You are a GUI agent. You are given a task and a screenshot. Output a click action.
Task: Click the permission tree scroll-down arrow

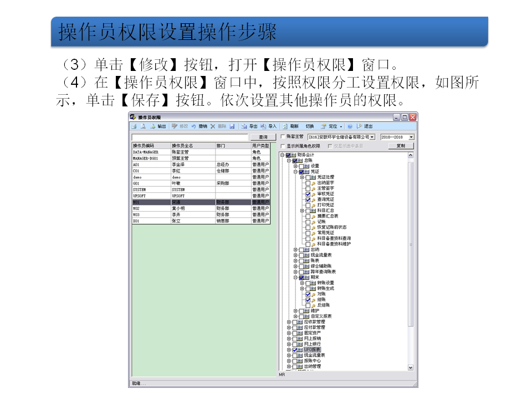click(x=411, y=367)
